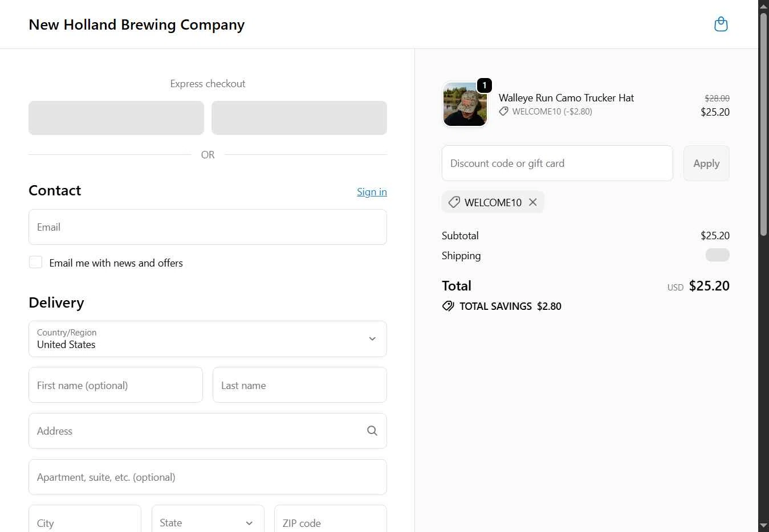The height and width of the screenshot is (532, 769).
Task: Click the Delivery section heading
Action: (56, 302)
